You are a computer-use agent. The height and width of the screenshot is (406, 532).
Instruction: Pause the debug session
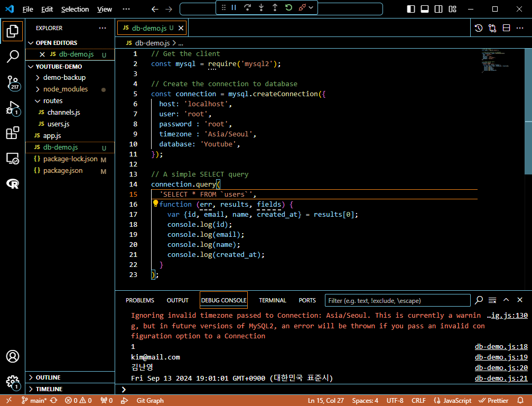[234, 7]
